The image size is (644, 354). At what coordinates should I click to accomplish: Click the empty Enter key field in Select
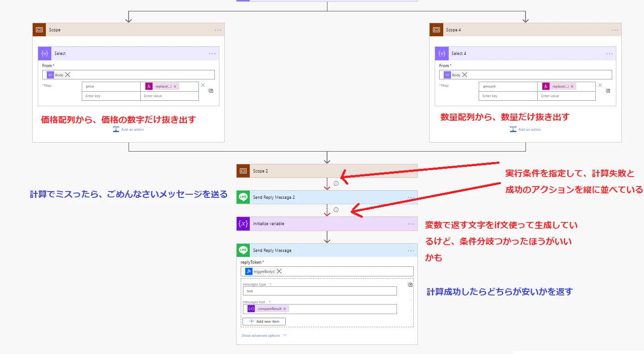111,96
